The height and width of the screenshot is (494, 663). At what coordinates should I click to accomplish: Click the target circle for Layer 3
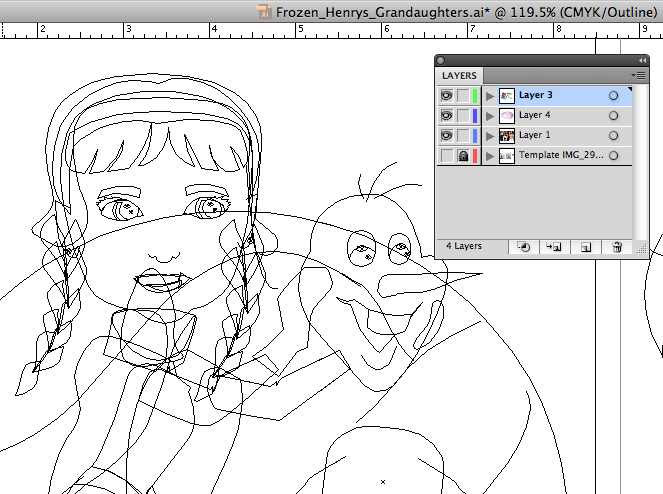point(613,96)
